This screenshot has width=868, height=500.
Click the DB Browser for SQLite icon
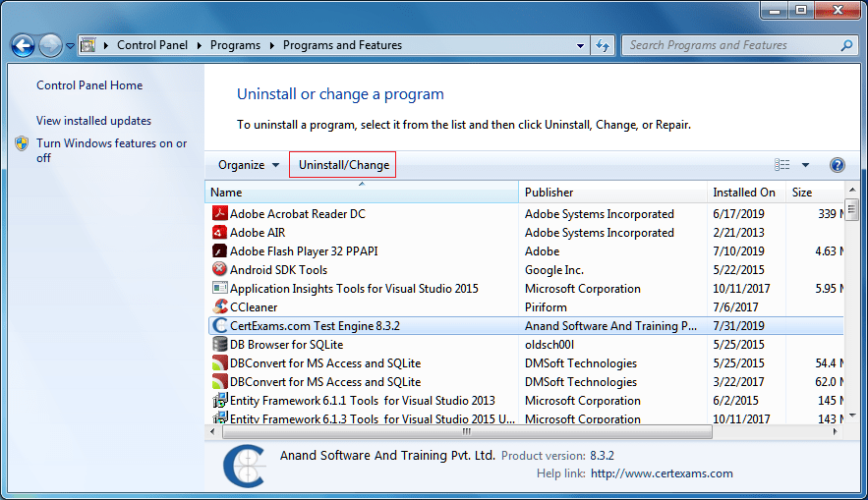click(220, 344)
